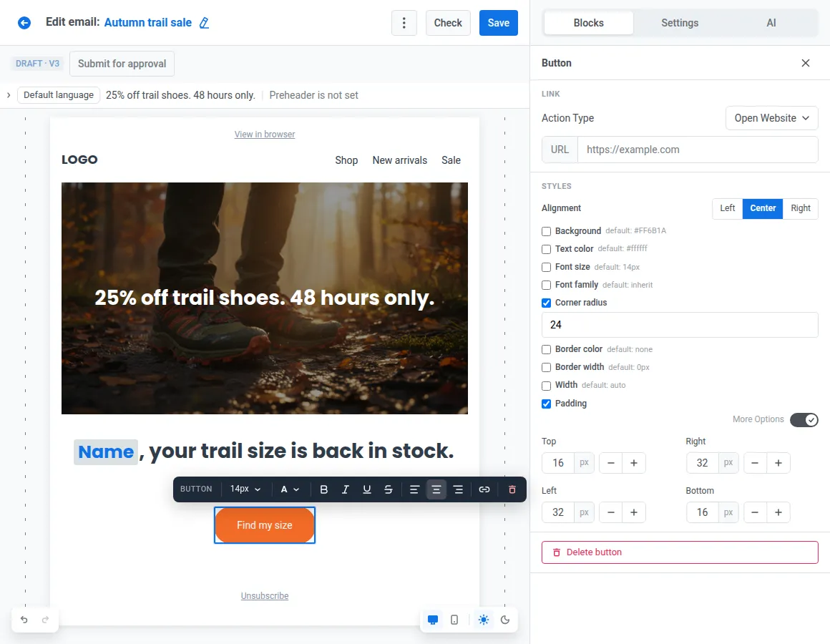Set alignment to Left
The image size is (830, 644).
pos(727,208)
